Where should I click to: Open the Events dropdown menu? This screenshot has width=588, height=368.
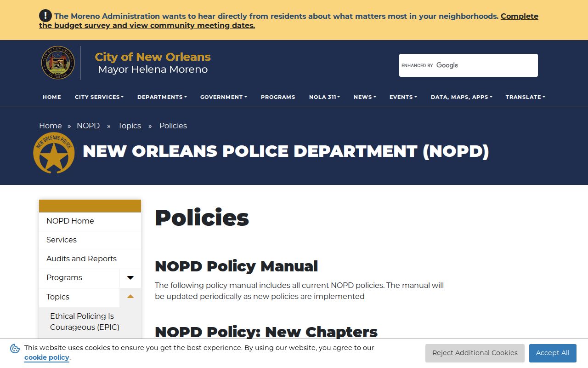pos(403,97)
